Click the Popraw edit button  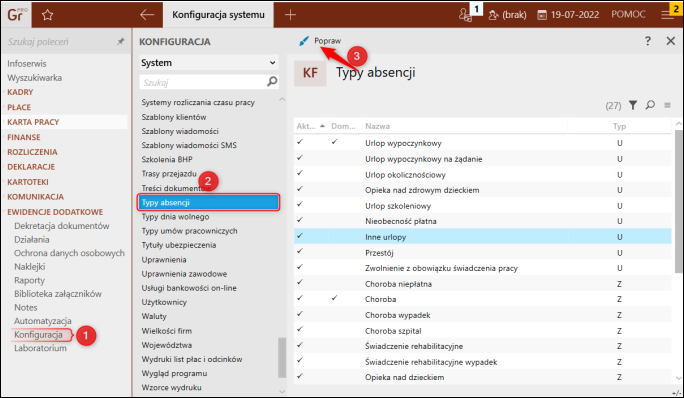[320, 41]
